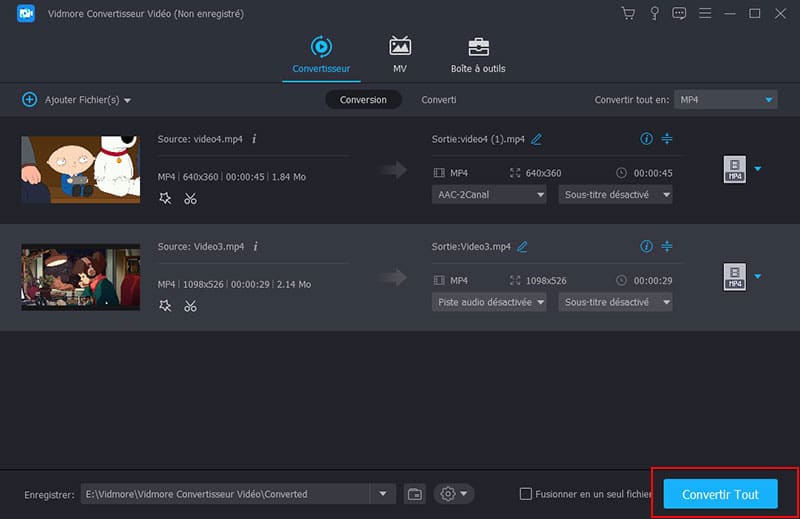The width and height of the screenshot is (800, 519).
Task: Click the compress/split icon for video4.mp4 output
Action: coord(667,139)
